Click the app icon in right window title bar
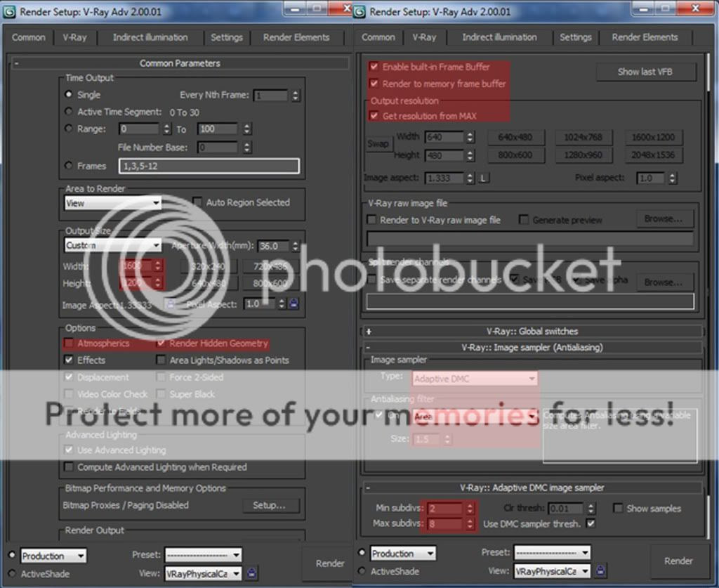Viewport: 719px width, 588px height. [359, 11]
